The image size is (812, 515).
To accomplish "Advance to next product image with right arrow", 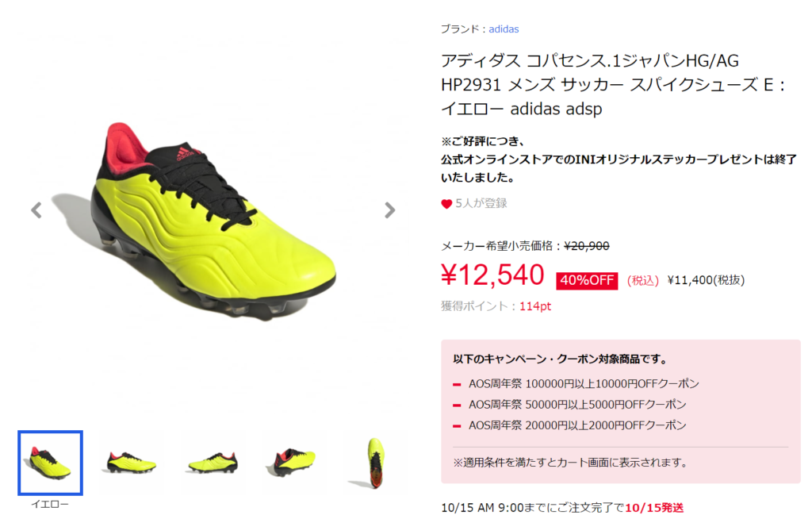I will pos(390,210).
